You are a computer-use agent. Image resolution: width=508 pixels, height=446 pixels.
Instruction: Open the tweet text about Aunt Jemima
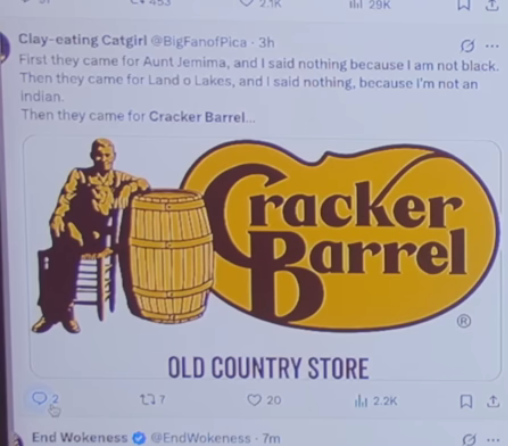tap(259, 88)
